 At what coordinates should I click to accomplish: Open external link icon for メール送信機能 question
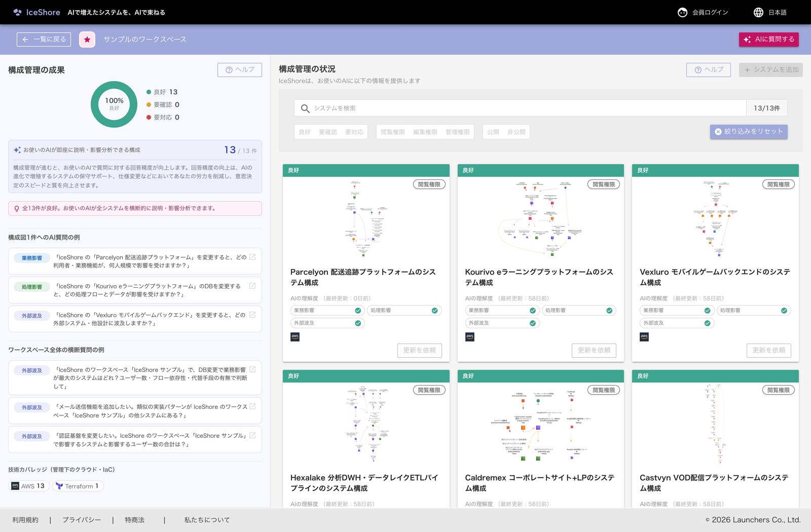point(252,407)
